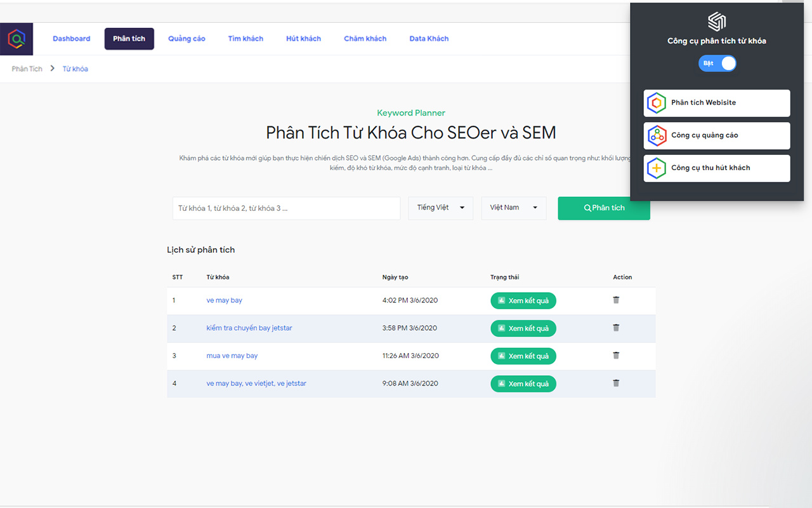Click the green Phân tích search button
Screen dimensions: 812x508
(604, 208)
